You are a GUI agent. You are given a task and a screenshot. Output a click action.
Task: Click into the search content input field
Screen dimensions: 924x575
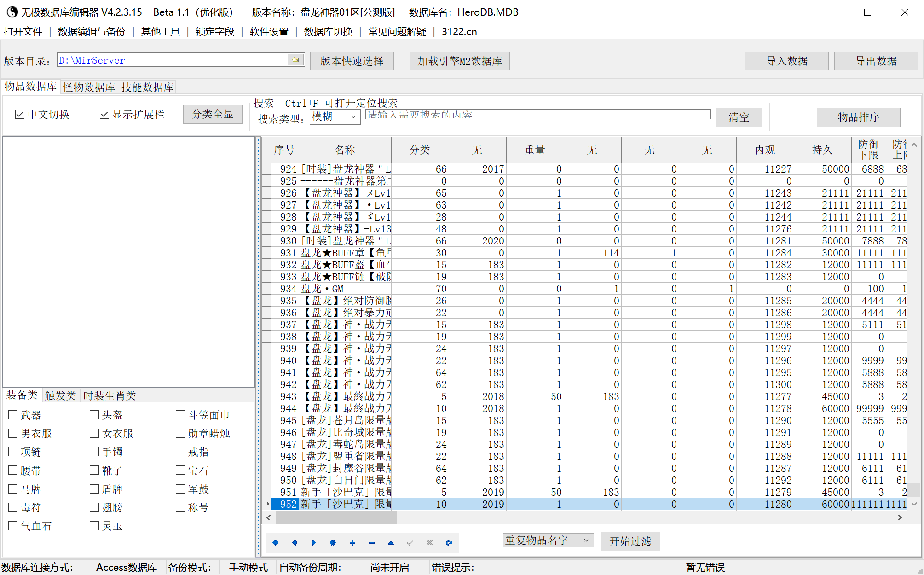click(538, 115)
